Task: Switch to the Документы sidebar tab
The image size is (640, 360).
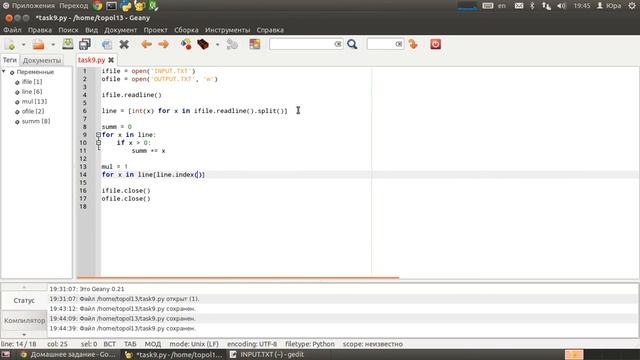Action: (x=42, y=60)
